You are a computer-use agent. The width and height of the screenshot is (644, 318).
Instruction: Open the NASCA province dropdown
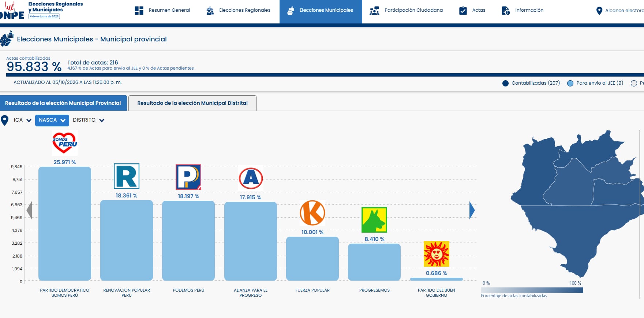52,120
